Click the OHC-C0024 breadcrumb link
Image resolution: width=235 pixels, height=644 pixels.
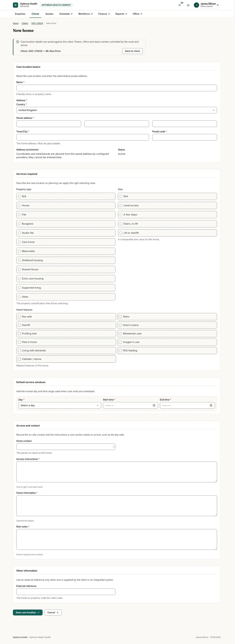coord(37,23)
